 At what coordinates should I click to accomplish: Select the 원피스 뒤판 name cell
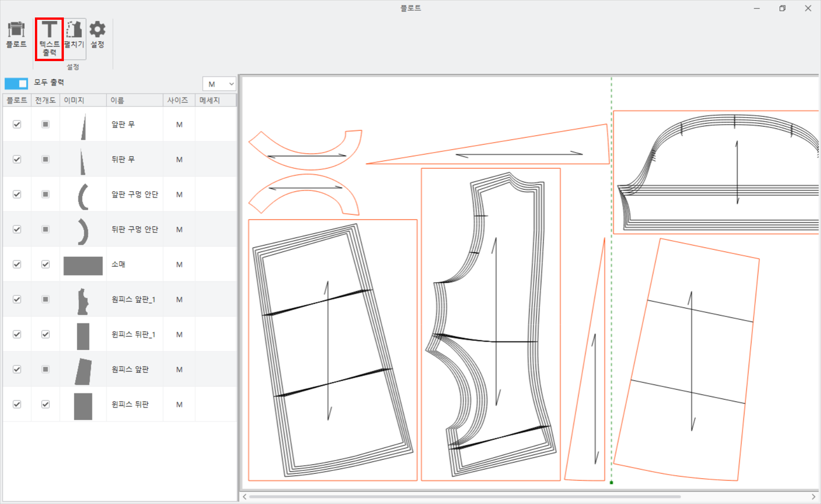click(x=135, y=404)
